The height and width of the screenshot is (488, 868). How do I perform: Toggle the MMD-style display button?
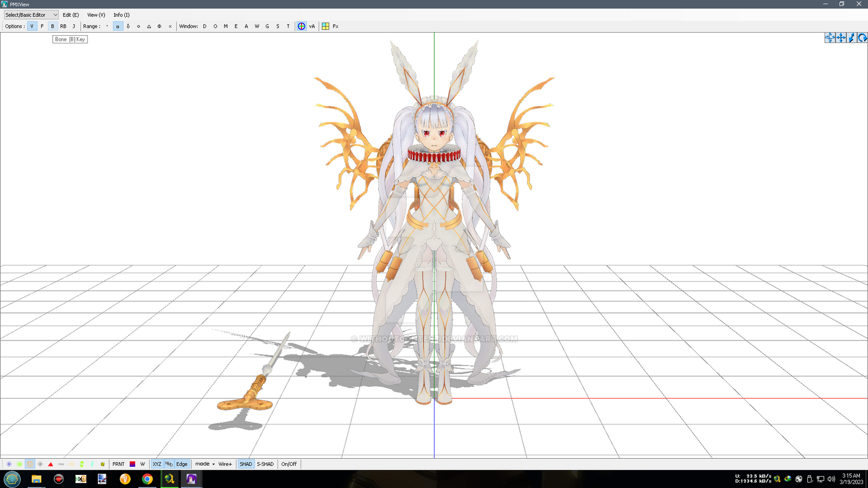[169, 464]
